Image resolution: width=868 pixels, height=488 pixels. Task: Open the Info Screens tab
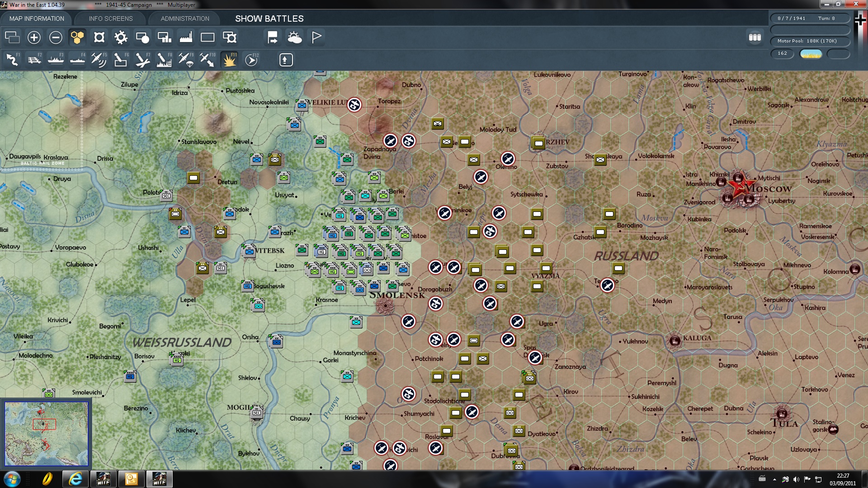coord(111,19)
